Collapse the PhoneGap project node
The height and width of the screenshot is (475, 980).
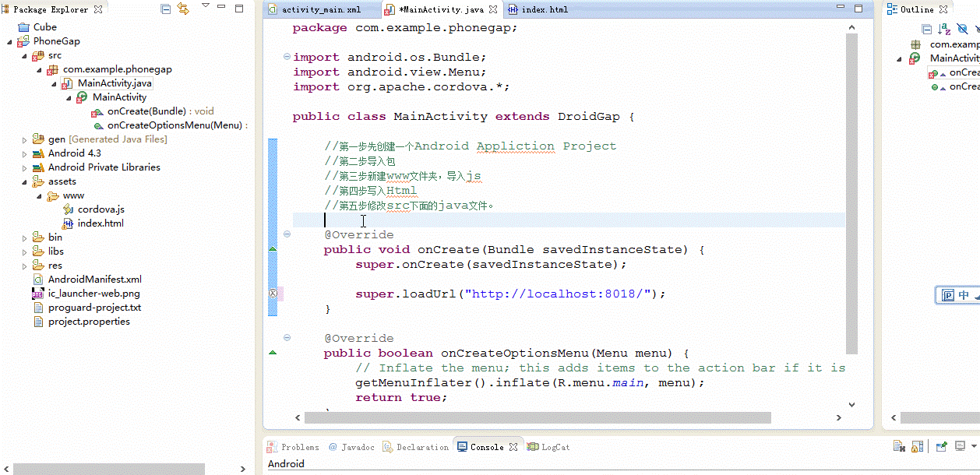pyautogui.click(x=9, y=41)
